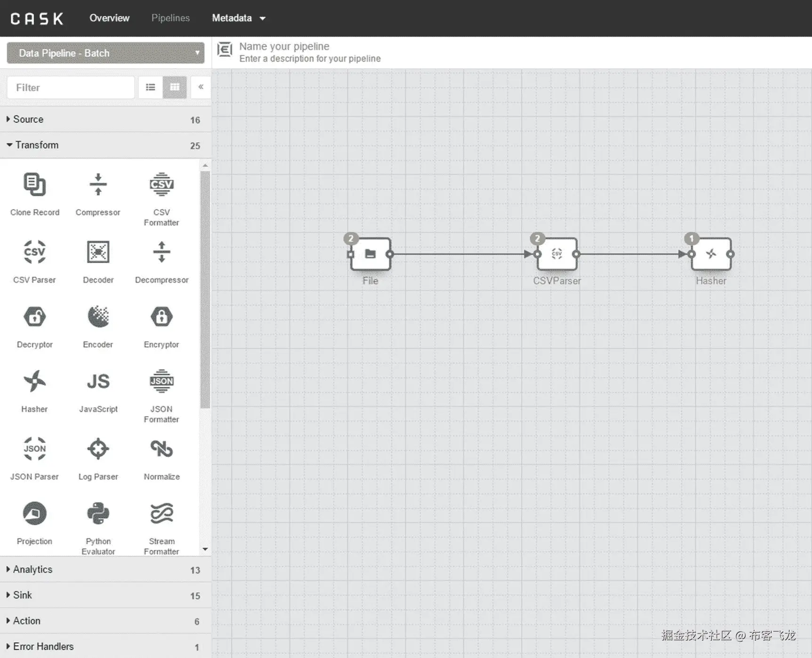Screen dimensions: 812x658
Task: Select the Clone Record transform icon
Action: click(x=34, y=185)
